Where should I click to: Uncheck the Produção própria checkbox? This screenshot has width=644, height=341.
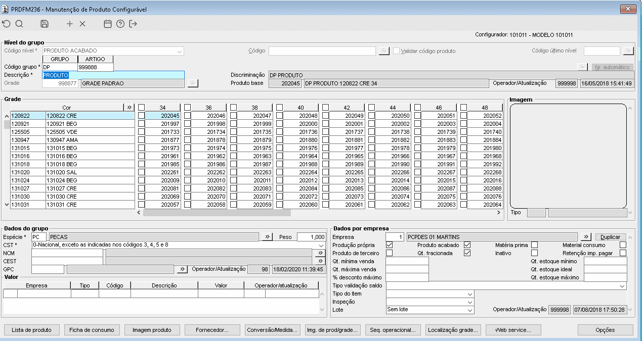coord(389,245)
